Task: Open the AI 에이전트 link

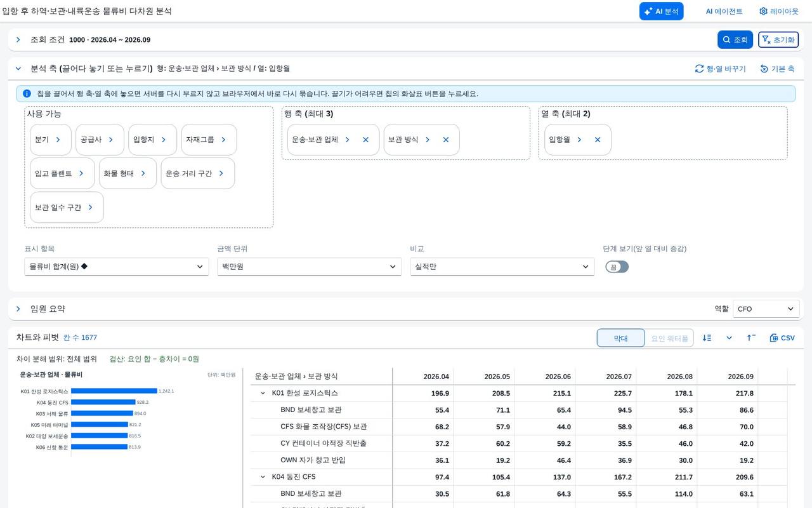Action: point(724,11)
